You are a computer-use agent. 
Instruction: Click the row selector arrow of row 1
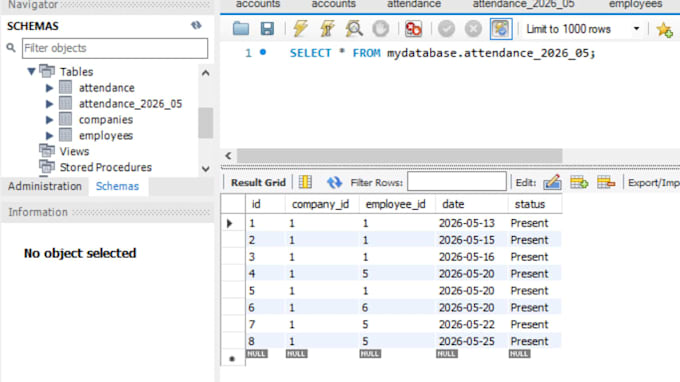(x=230, y=223)
